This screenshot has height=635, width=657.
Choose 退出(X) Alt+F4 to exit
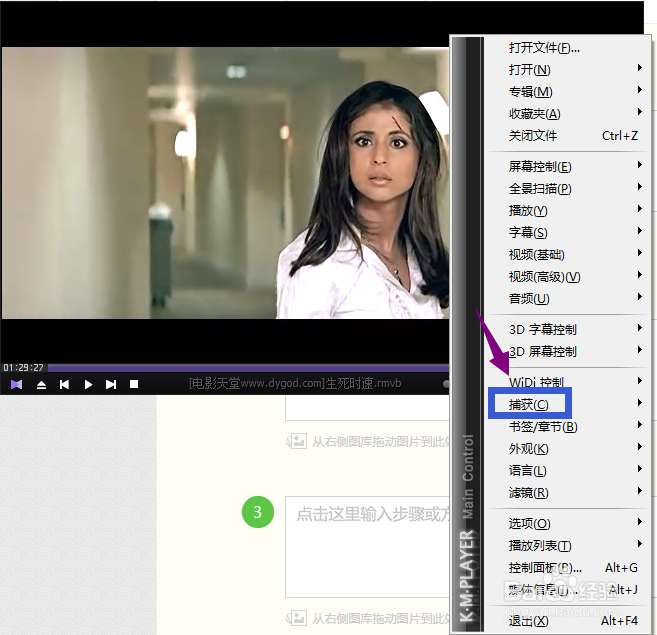(x=566, y=621)
